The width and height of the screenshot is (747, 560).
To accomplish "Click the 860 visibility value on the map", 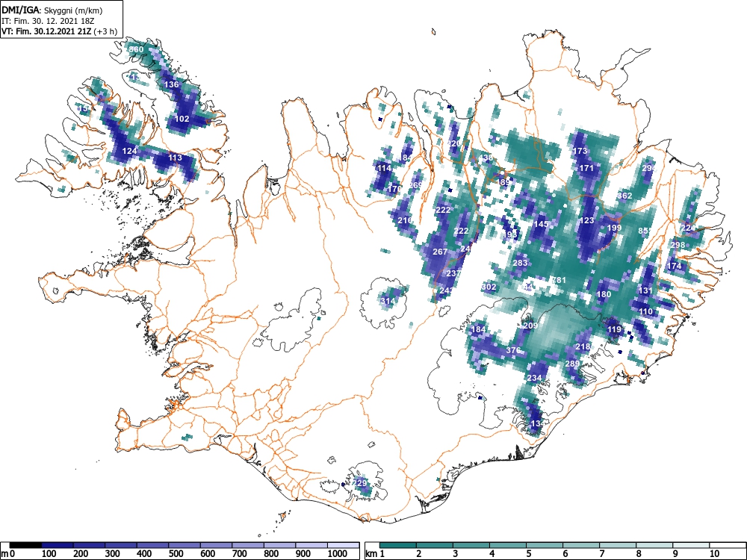I will click(x=136, y=49).
